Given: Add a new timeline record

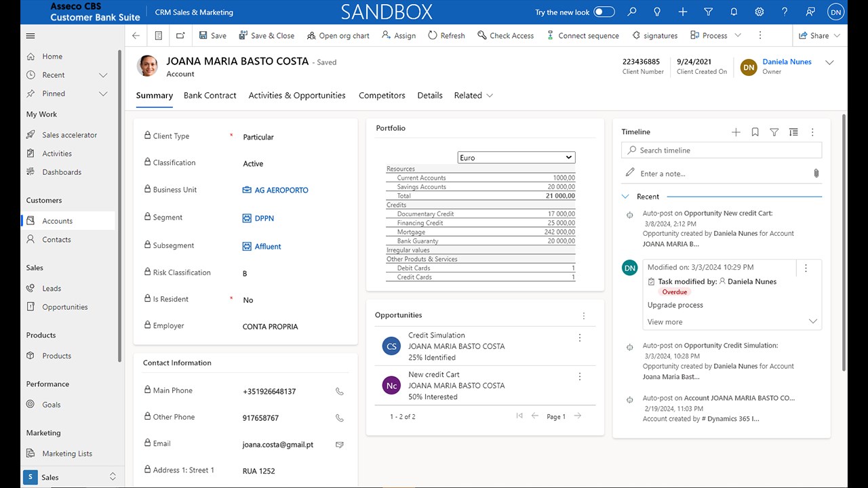Looking at the screenshot, I should (x=736, y=132).
